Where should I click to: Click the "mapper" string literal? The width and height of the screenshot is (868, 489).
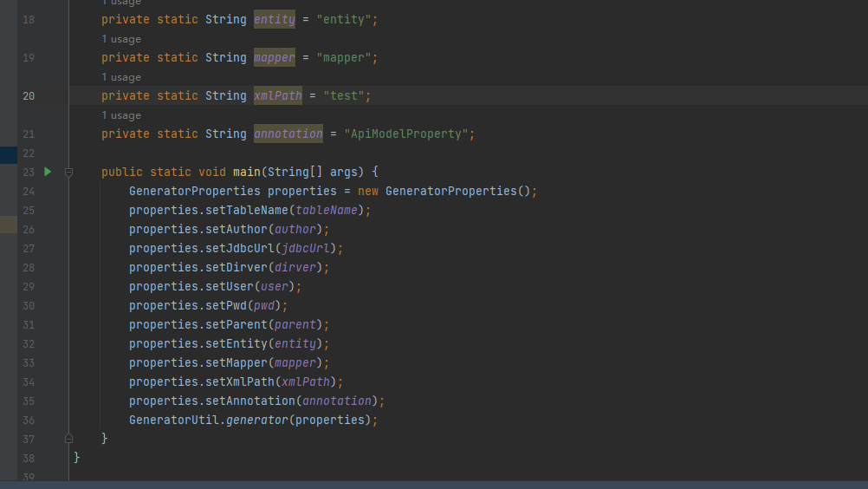click(344, 57)
